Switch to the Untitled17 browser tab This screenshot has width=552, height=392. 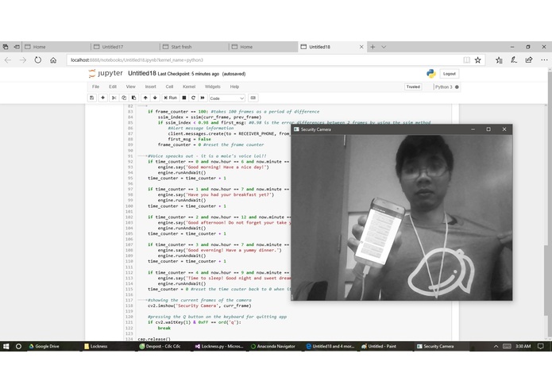125,47
